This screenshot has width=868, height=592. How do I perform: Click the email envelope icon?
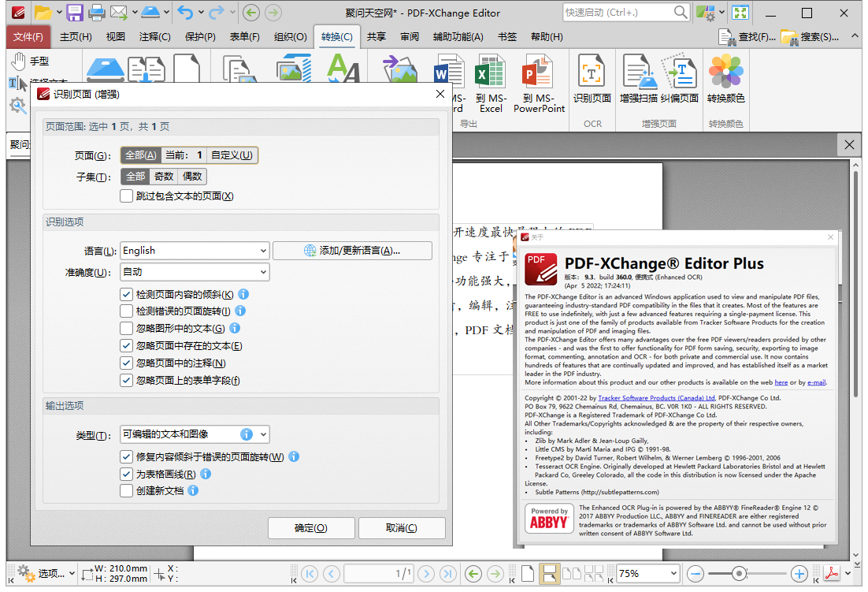[x=118, y=12]
